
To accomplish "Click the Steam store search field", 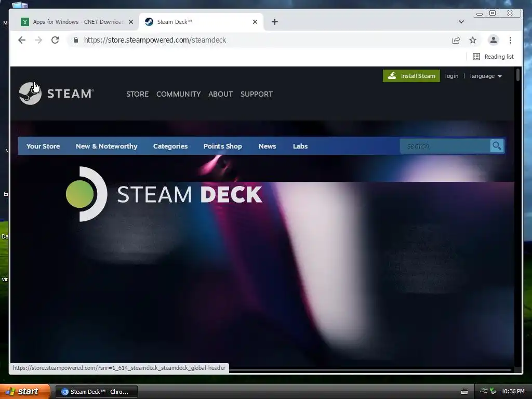I will 445,146.
